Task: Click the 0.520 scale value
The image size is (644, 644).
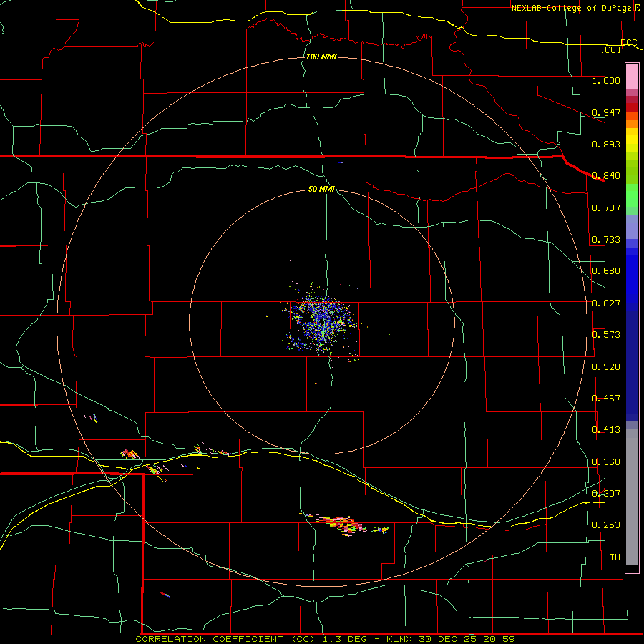Action: click(x=606, y=367)
